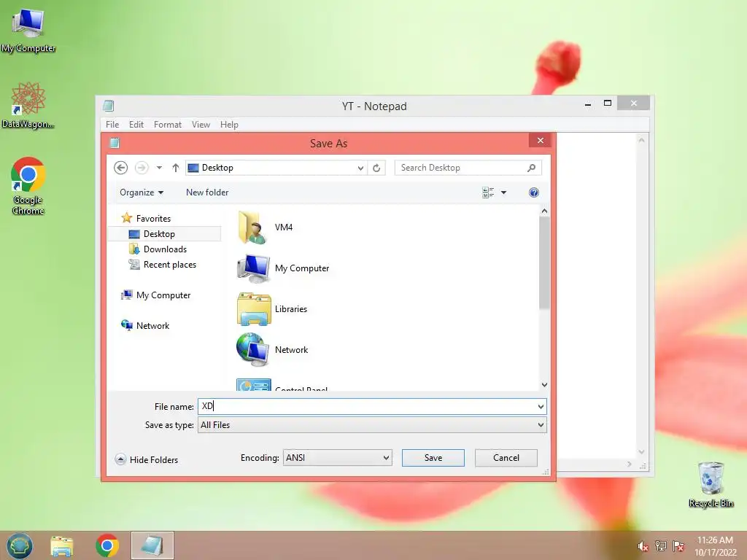Minimize the Notepad window
This screenshot has width=747, height=560.
(589, 104)
